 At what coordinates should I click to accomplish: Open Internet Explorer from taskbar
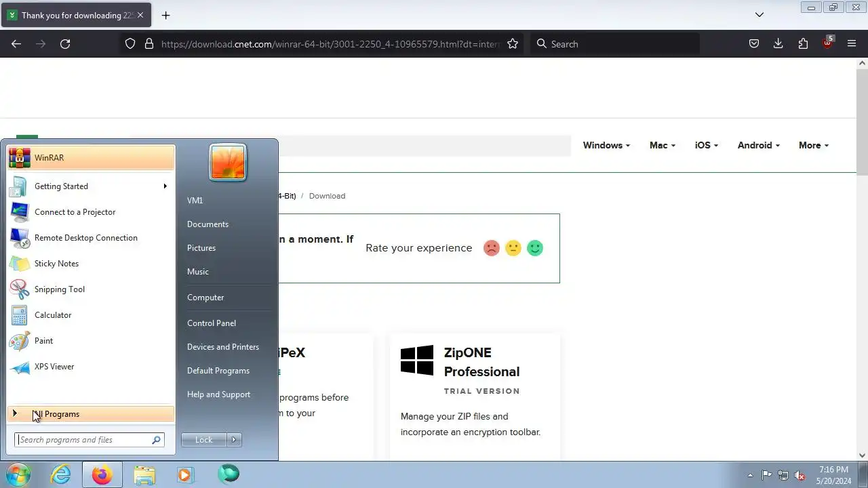coord(61,474)
